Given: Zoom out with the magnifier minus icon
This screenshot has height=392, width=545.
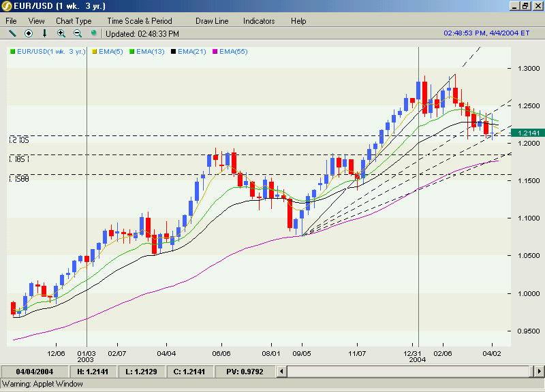Looking at the screenshot, I should 78,33.
